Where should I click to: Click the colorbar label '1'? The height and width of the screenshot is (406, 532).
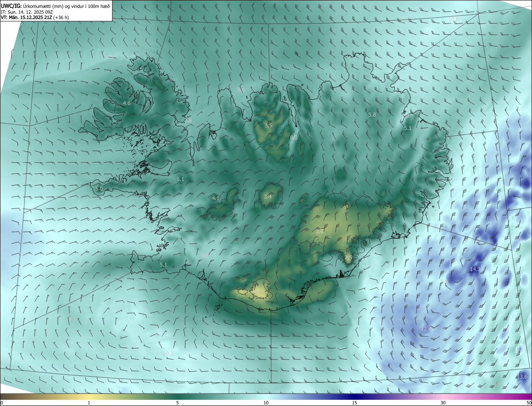[x=89, y=403]
